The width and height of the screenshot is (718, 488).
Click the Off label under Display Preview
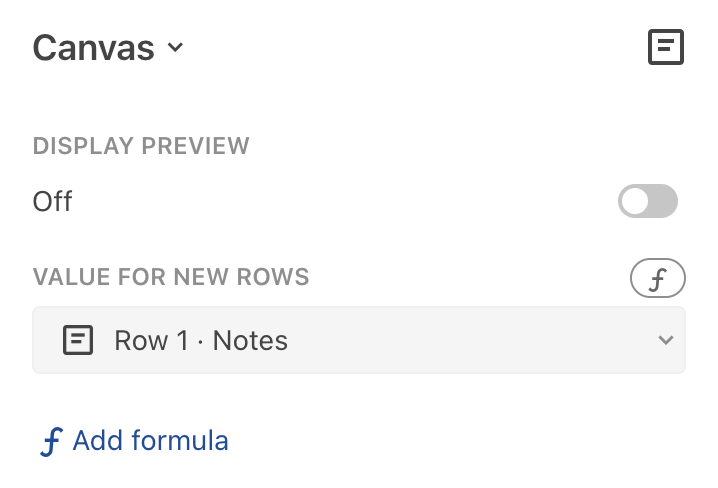53,202
